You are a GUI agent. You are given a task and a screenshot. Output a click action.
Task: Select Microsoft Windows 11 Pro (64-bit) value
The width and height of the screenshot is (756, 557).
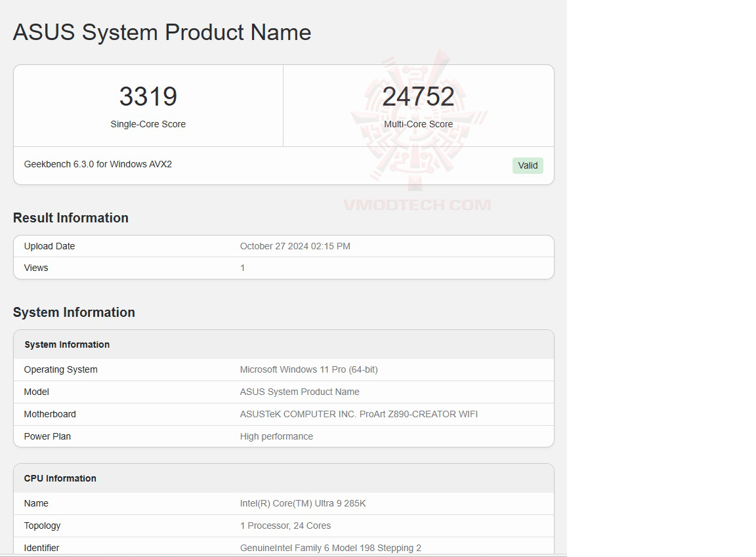click(309, 369)
